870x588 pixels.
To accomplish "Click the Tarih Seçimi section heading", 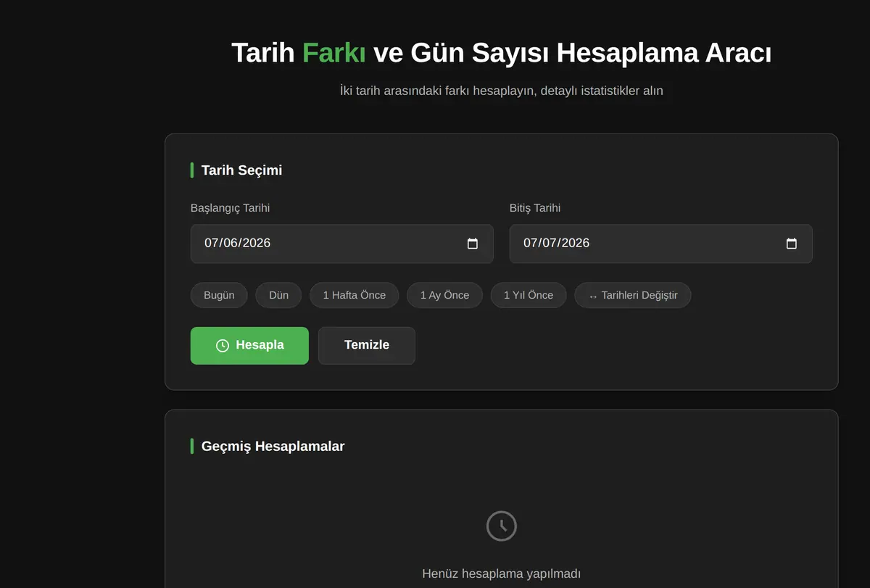I will tap(241, 170).
